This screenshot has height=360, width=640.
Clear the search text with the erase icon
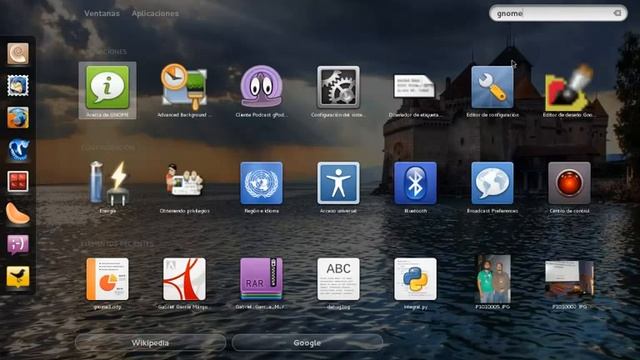click(617, 13)
